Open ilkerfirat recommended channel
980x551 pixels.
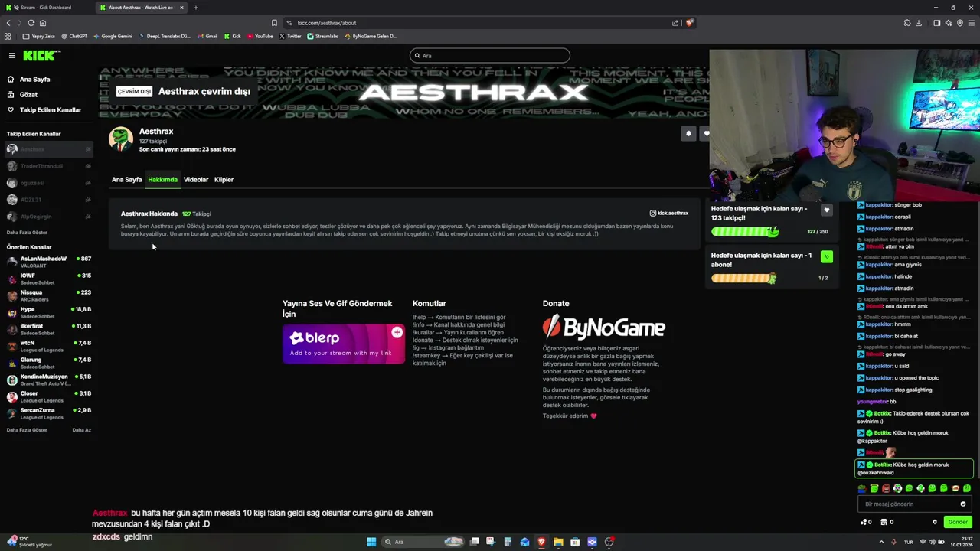(x=48, y=329)
